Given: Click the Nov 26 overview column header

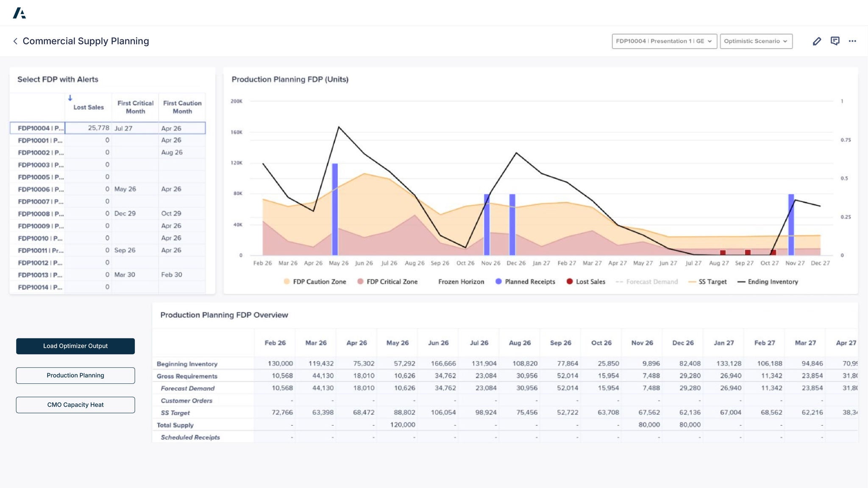Looking at the screenshot, I should pos(642,343).
